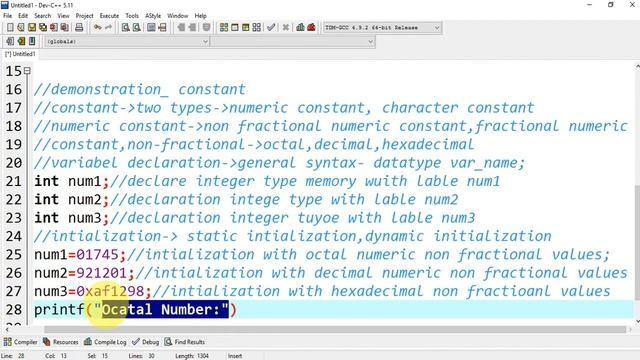Open the File menu

(7, 16)
